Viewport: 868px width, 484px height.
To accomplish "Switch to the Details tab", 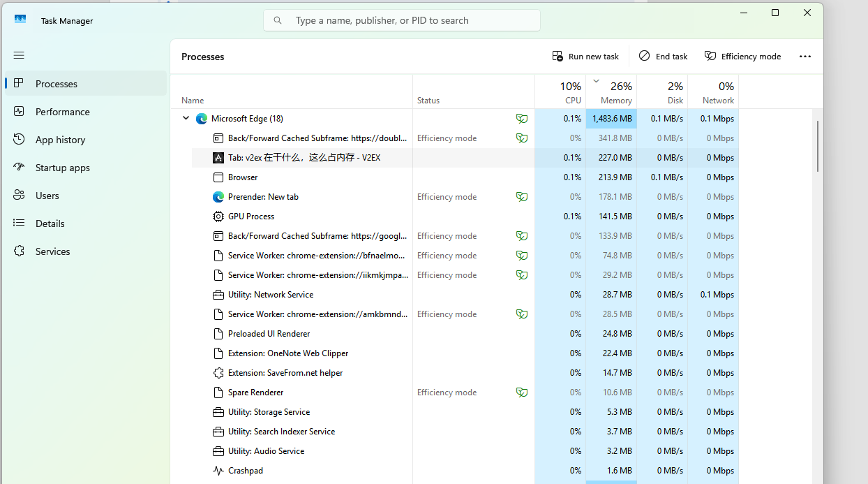I will coord(50,223).
